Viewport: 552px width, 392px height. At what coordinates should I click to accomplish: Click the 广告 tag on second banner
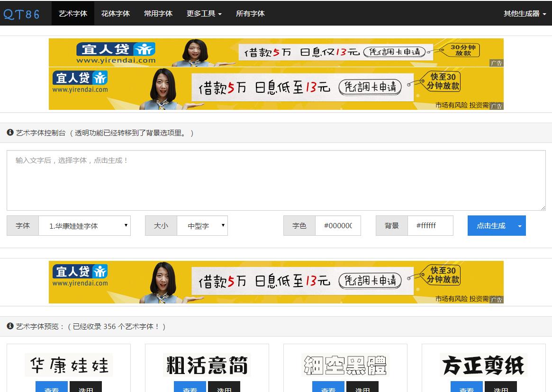497,106
